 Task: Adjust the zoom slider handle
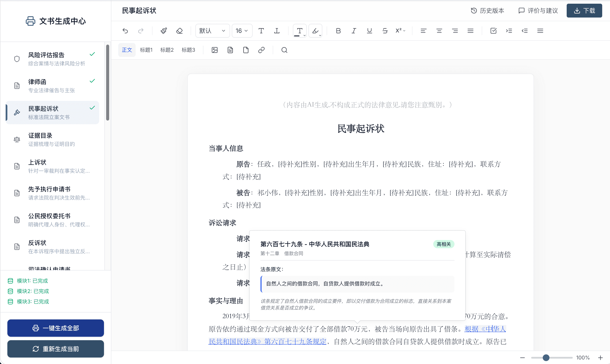(x=546, y=358)
